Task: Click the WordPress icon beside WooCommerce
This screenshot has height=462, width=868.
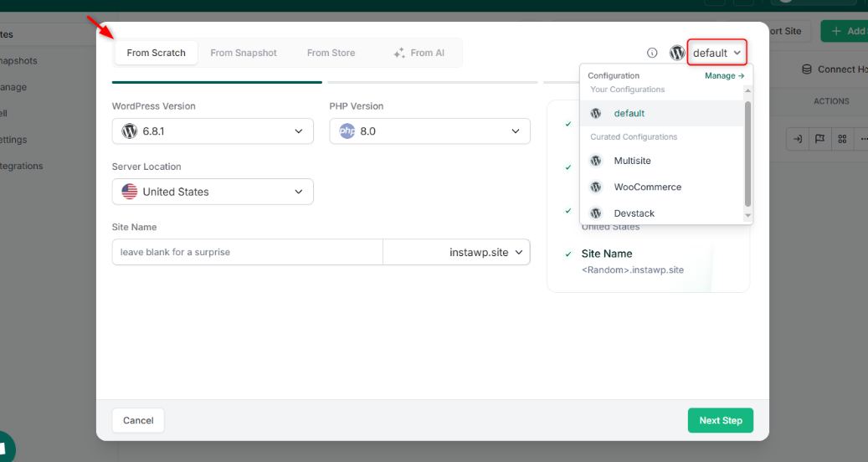Action: pyautogui.click(x=596, y=187)
